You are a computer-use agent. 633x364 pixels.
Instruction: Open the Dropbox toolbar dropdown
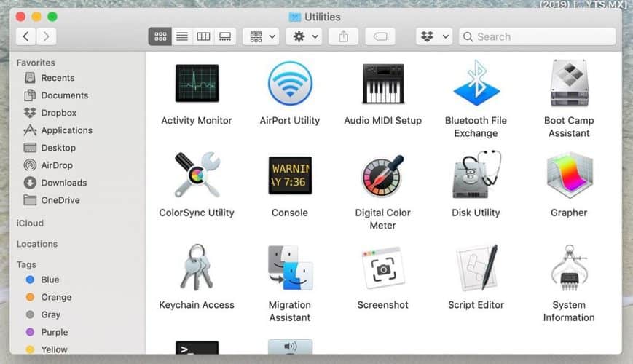click(x=434, y=36)
